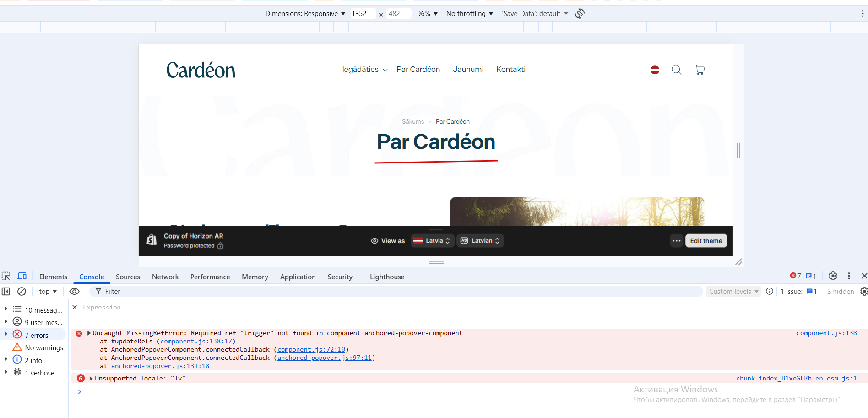Close the DevTools panel
This screenshot has height=418, width=868.
coord(864,276)
